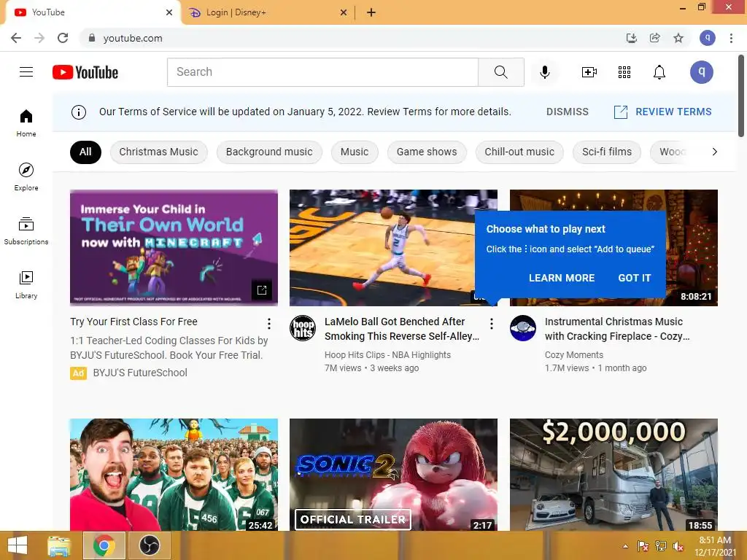
Task: Select the Christmas Music chip
Action: [158, 152]
